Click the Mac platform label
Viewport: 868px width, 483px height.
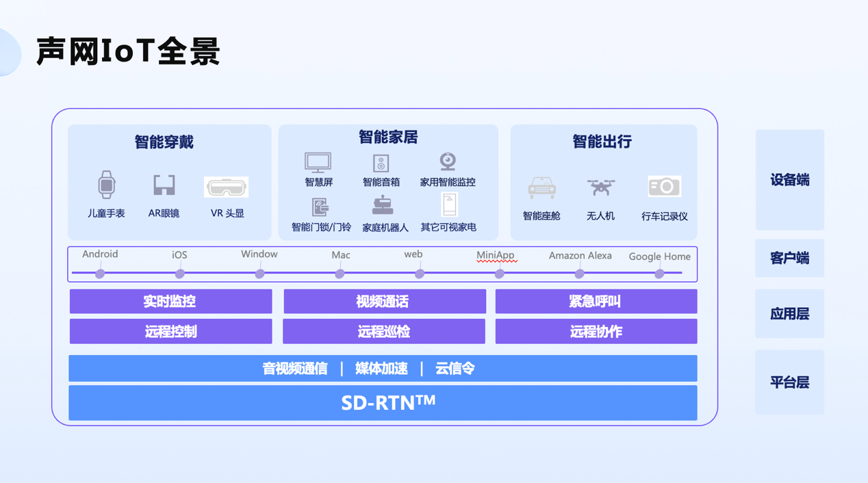click(x=341, y=255)
